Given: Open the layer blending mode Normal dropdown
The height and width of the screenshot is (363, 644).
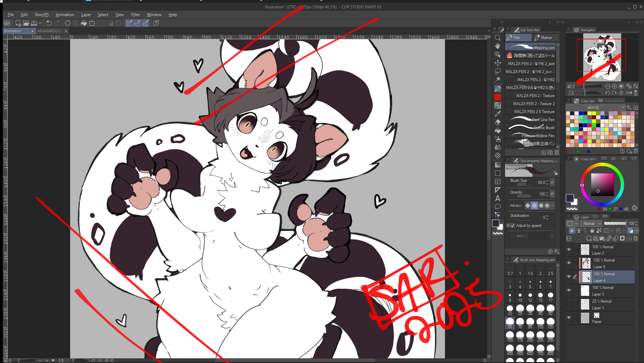Looking at the screenshot, I should click(x=592, y=224).
